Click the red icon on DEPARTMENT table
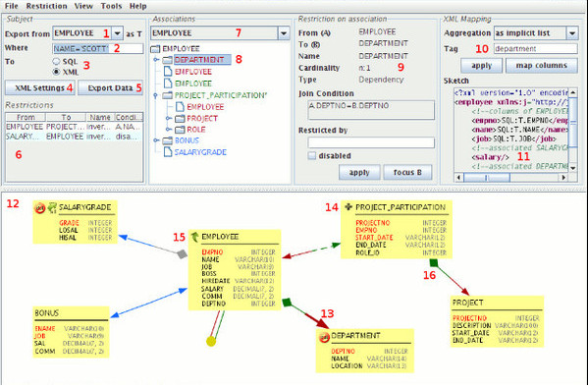588x388 pixels. point(324,337)
